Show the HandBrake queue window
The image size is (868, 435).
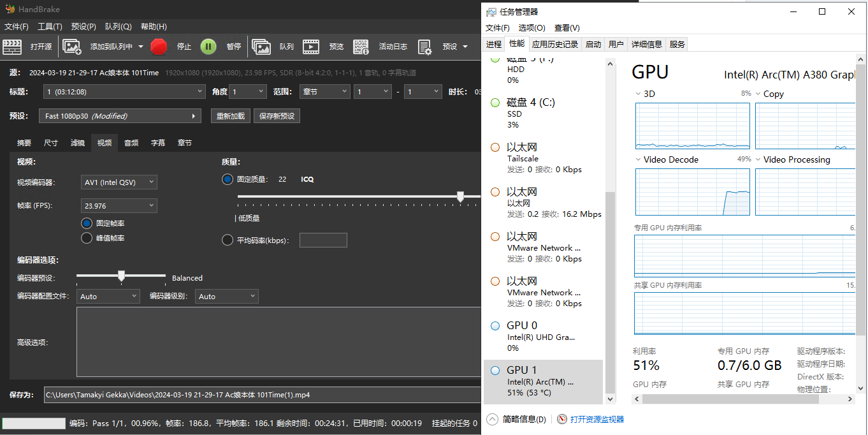(x=261, y=47)
